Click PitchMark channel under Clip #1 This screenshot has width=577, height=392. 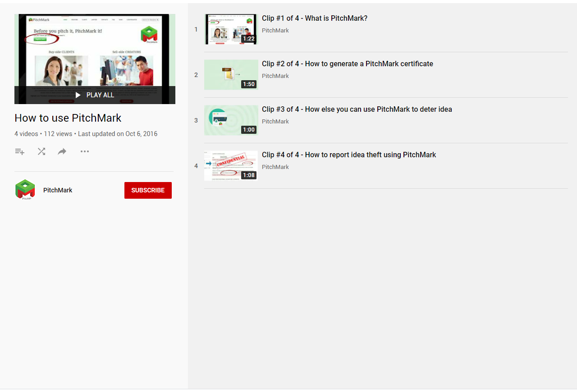275,31
